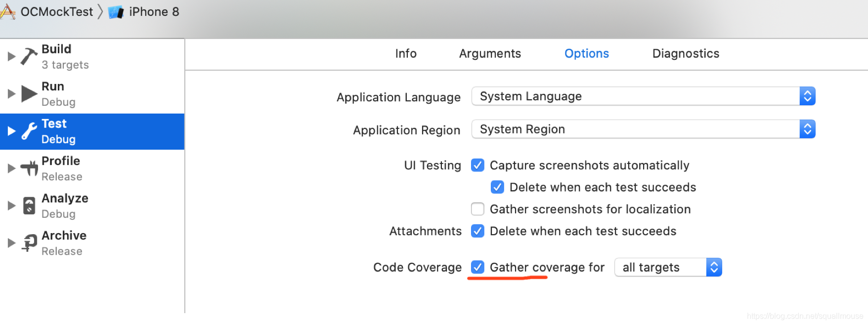Open the Application Language dropdown
The width and height of the screenshot is (868, 325).
643,96
